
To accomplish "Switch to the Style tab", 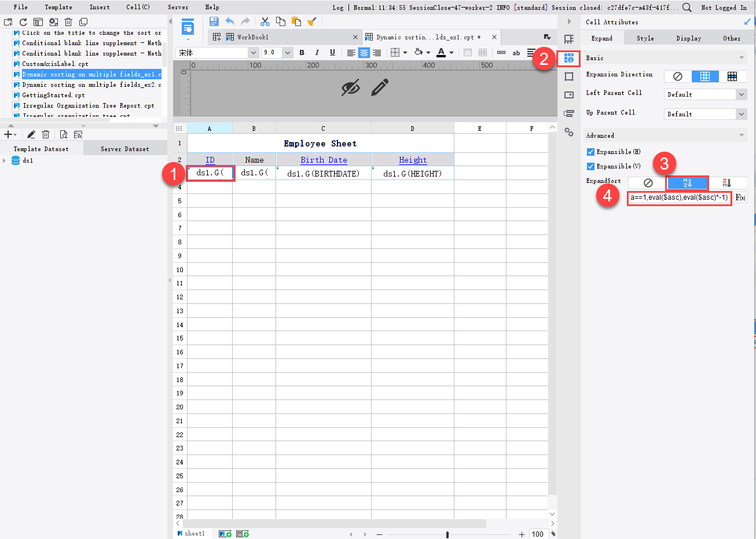I will (x=645, y=38).
